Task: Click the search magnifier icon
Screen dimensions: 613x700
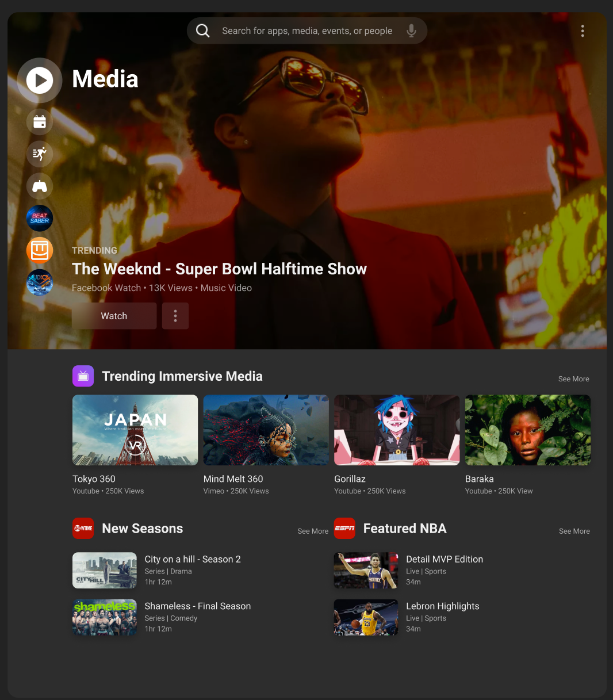Action: point(203,30)
